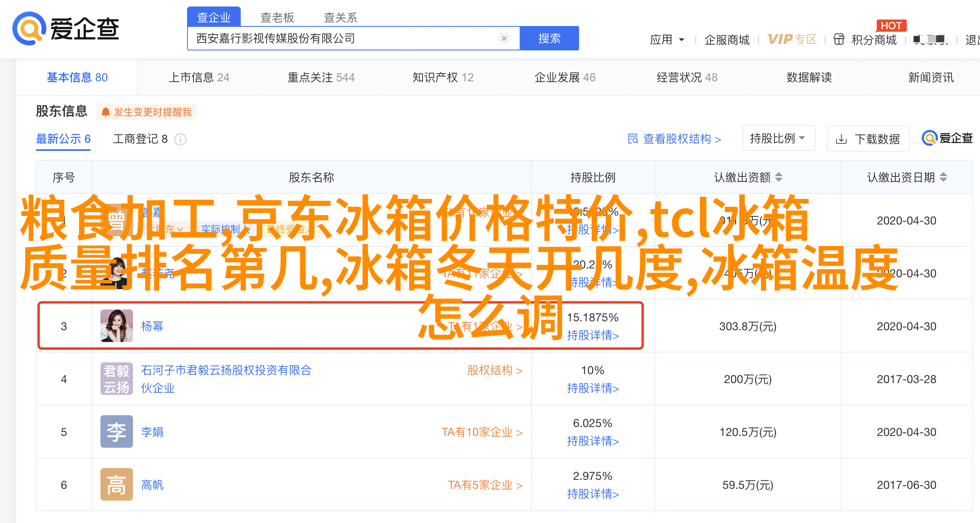Open the 重点关注 544 tab
The height and width of the screenshot is (523, 980).
tap(321, 77)
